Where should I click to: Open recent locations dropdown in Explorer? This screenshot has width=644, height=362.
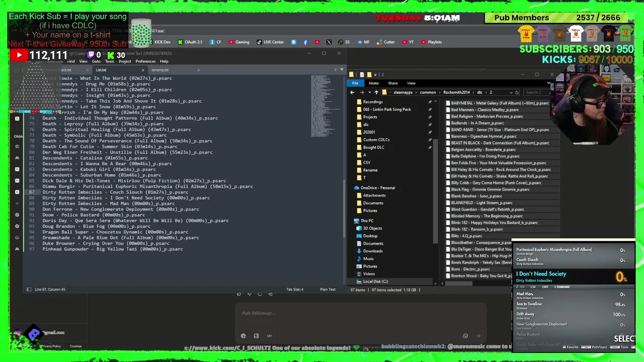(369, 93)
